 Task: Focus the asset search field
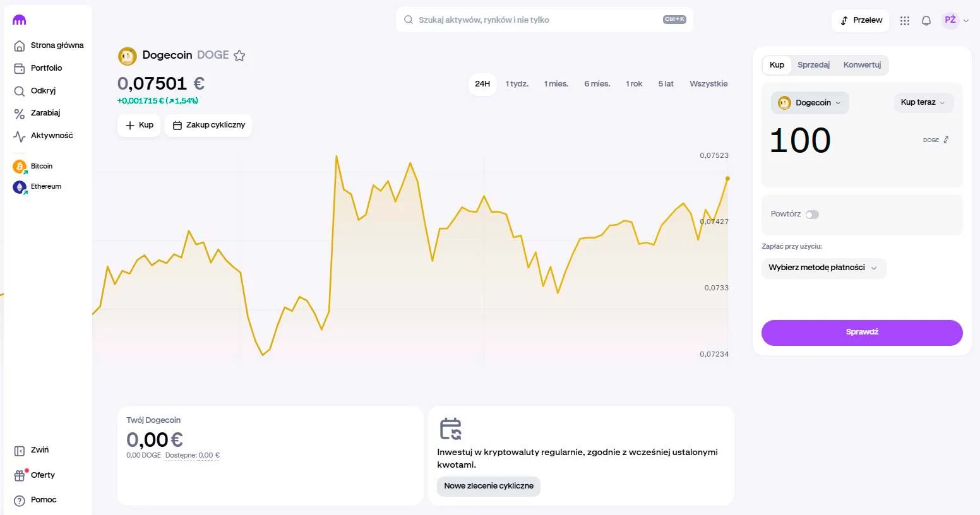544,20
